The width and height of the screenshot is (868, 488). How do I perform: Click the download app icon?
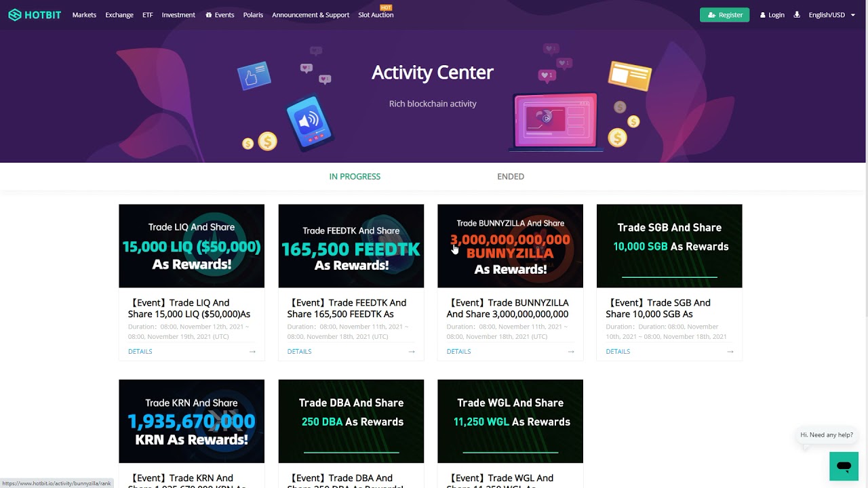coord(797,15)
